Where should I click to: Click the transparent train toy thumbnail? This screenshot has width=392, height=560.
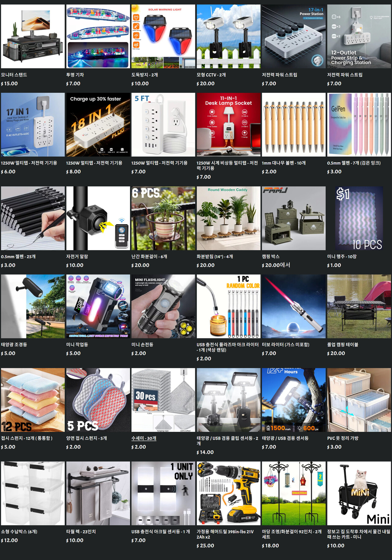[x=98, y=36]
